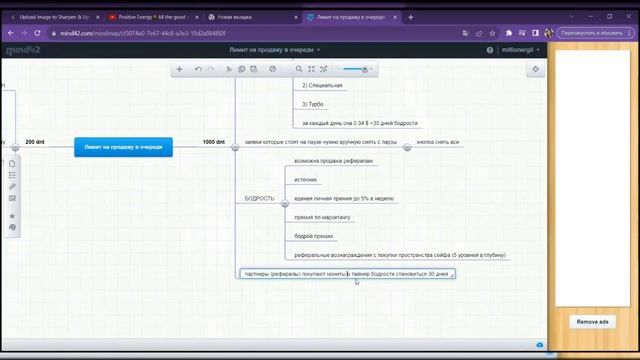Click the mind42 logo
This screenshot has width=640, height=360.
point(23,50)
